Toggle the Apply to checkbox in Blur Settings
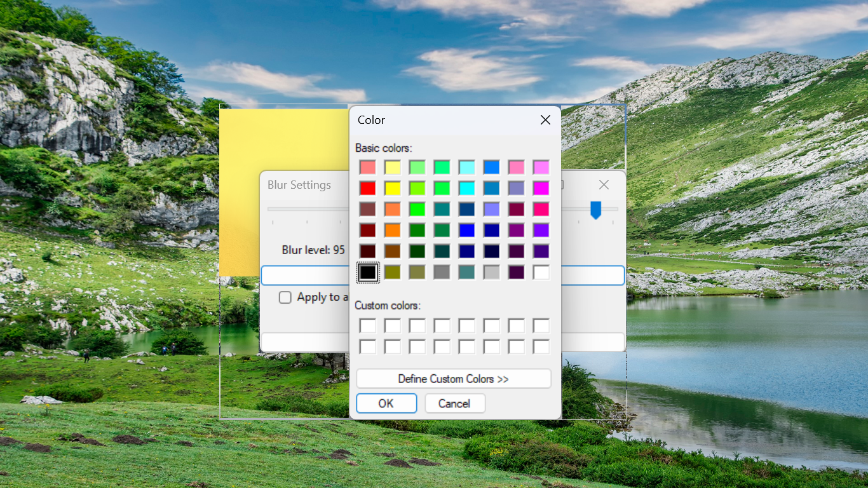The image size is (868, 488). (x=285, y=297)
